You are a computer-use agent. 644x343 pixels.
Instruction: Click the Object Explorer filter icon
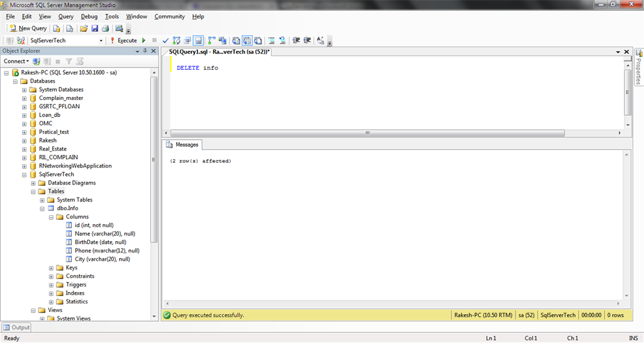click(x=69, y=61)
